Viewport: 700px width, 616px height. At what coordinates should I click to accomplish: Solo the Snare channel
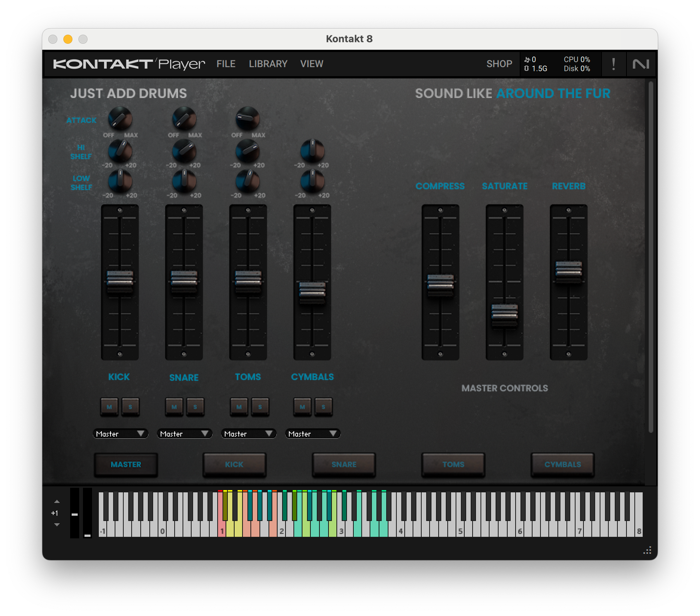195,407
